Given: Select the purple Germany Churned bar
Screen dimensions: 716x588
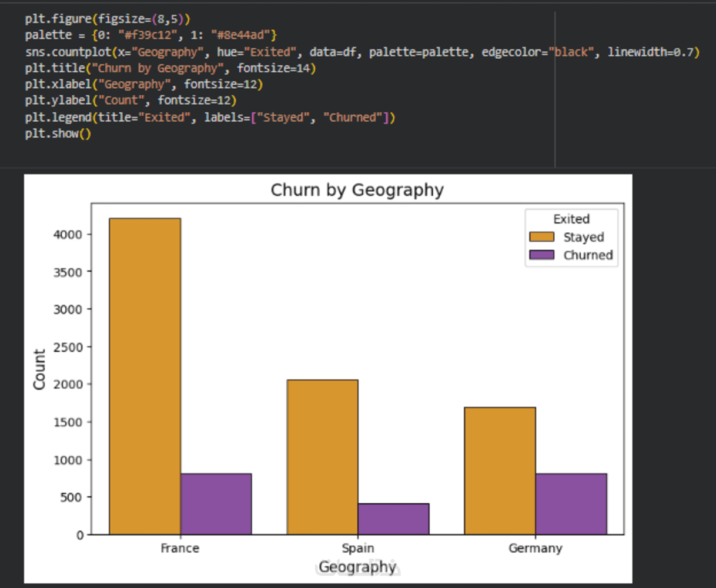Looking at the screenshot, I should [x=571, y=504].
